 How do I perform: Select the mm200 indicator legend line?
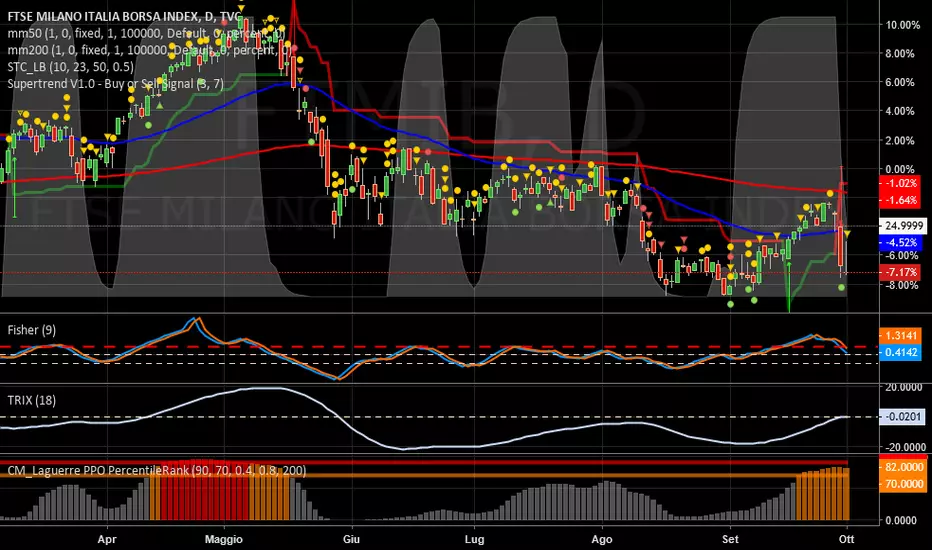(150, 50)
